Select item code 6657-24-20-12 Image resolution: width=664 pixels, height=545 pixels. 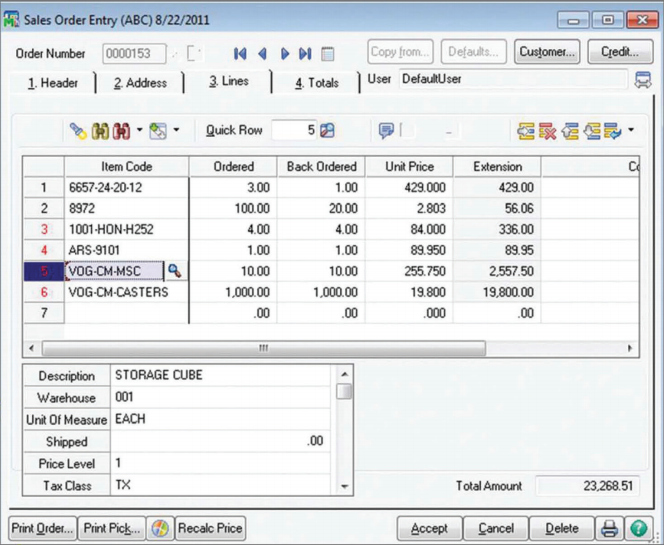(x=126, y=187)
